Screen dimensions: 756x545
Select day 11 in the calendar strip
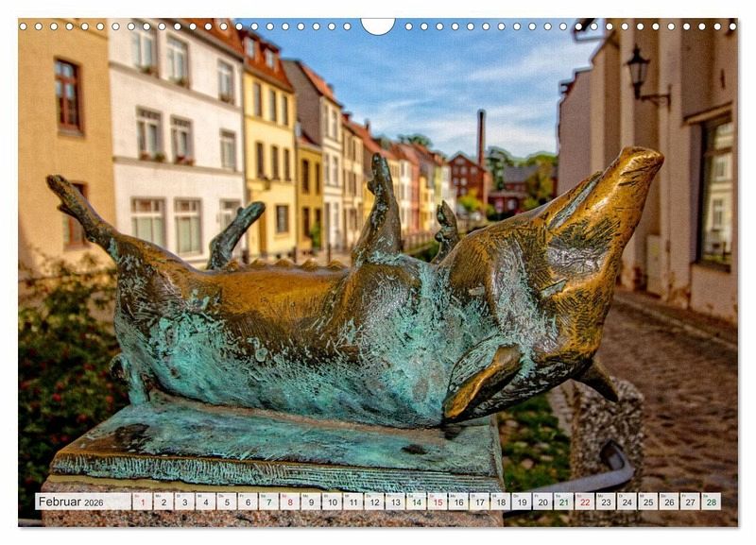coord(352,502)
